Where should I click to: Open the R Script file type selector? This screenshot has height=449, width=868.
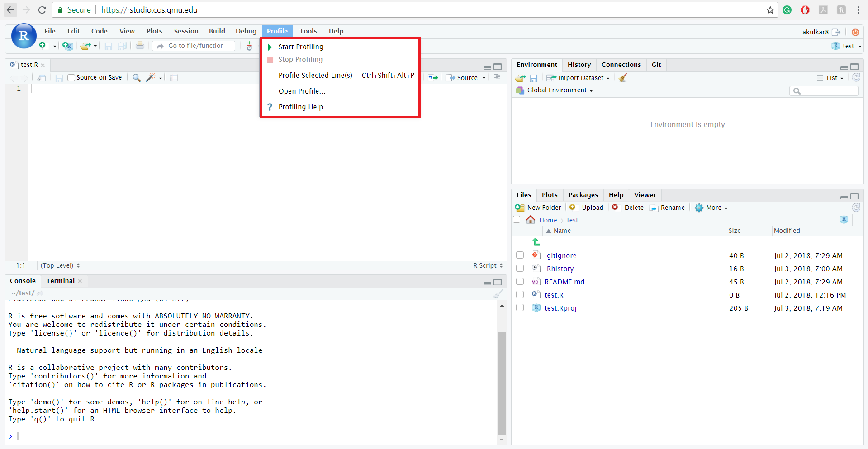coord(488,265)
